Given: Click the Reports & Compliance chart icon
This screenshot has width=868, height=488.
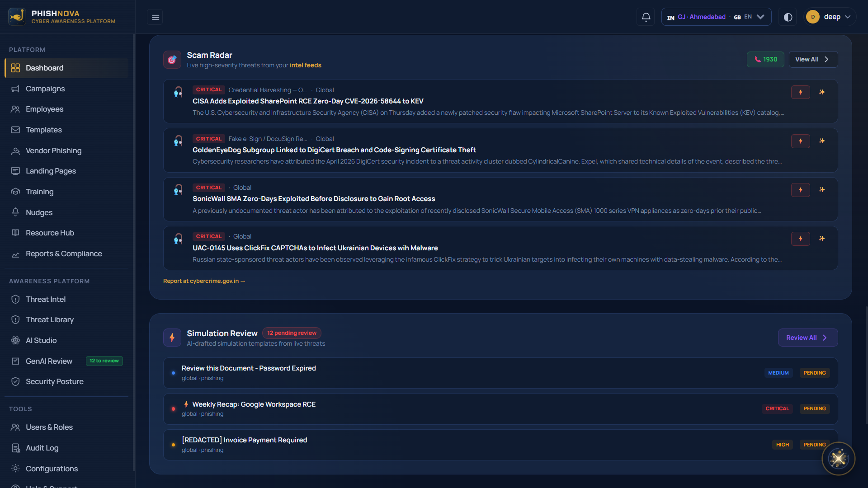Looking at the screenshot, I should (x=15, y=254).
